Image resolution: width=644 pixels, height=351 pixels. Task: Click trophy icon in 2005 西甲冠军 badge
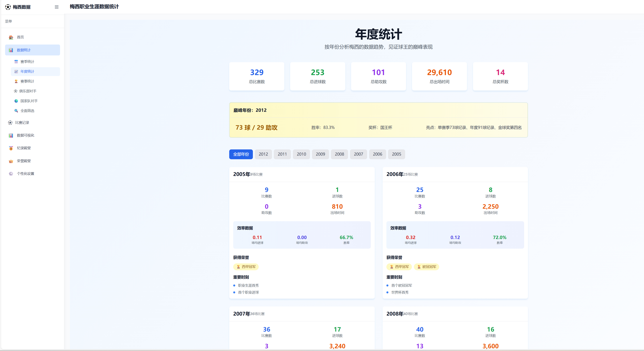[x=238, y=267]
